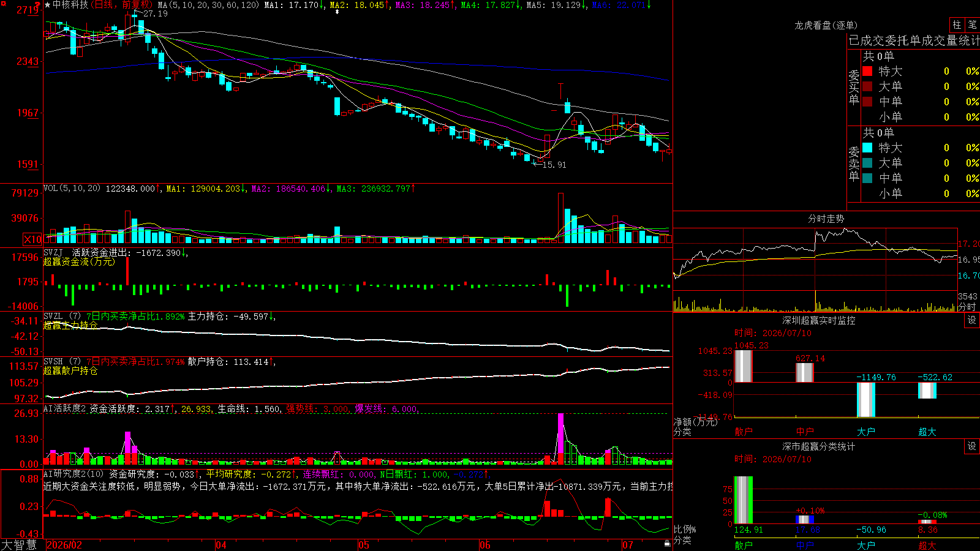Click the 委卖单 section label
The image size is (980, 551).
854,163
